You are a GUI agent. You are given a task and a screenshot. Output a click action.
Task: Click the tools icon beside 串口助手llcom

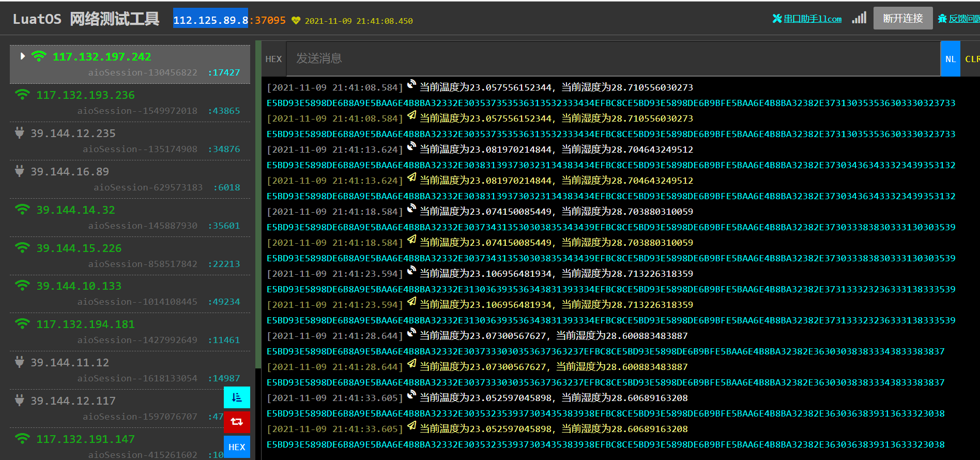(777, 19)
